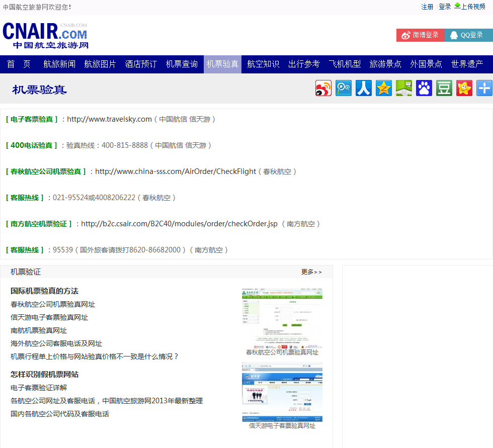Viewport: 493px width, 448px height.
Task: Click 信天游 e-ticket verification thumbnail
Action: pyautogui.click(x=282, y=392)
